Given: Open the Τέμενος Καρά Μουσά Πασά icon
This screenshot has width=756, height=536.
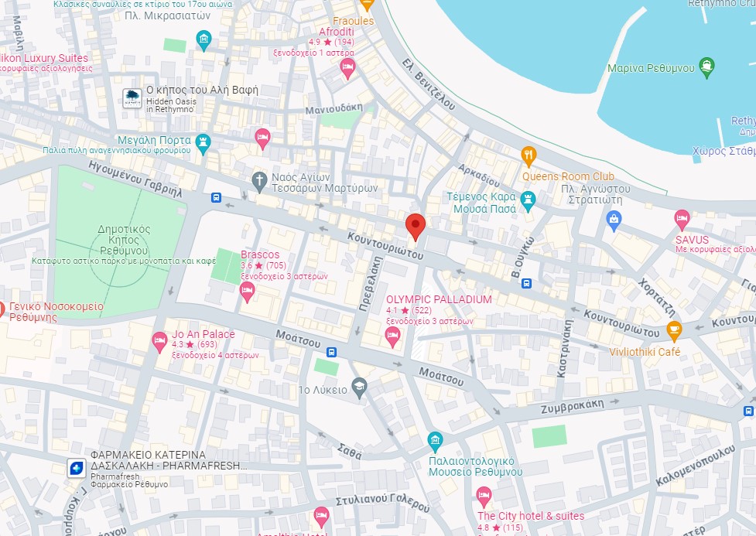Looking at the screenshot, I should pyautogui.click(x=528, y=201).
